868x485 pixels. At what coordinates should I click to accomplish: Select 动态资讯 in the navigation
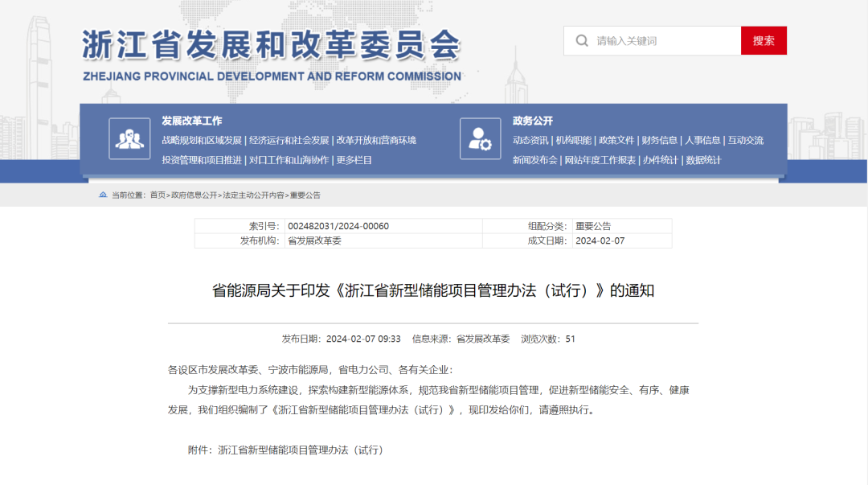pos(530,140)
